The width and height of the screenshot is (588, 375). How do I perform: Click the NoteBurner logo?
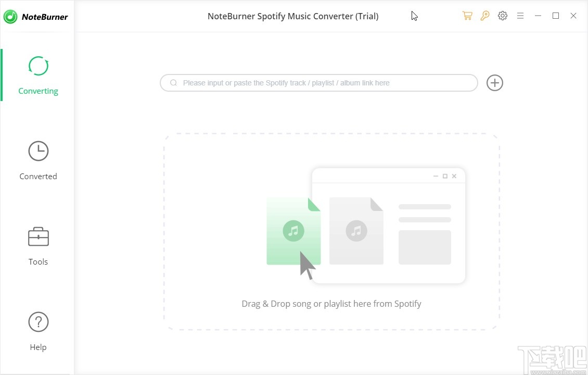[x=36, y=16]
